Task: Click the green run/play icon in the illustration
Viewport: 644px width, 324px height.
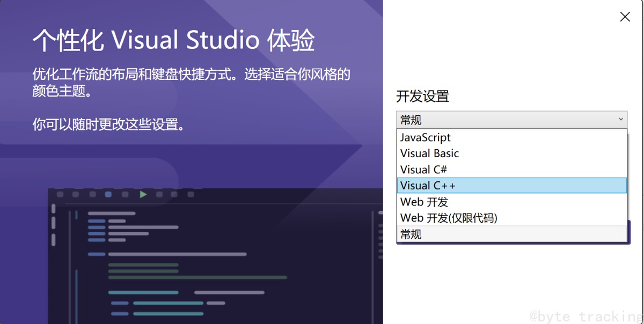Action: (143, 194)
